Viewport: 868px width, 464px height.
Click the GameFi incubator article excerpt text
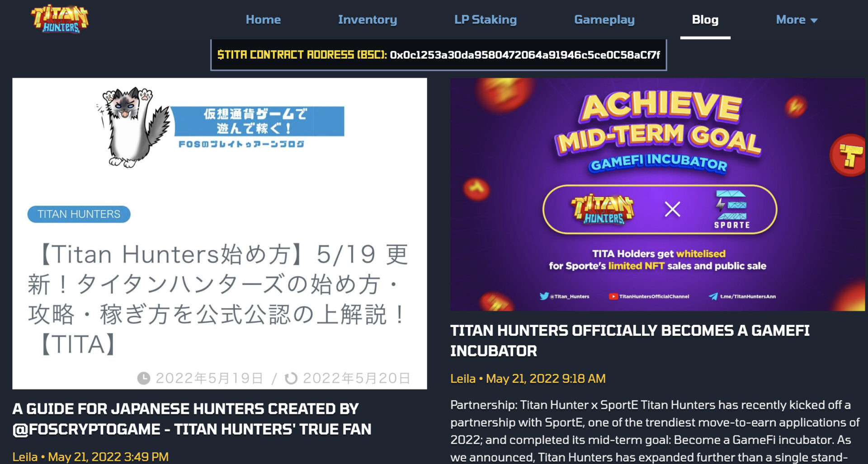tap(655, 431)
